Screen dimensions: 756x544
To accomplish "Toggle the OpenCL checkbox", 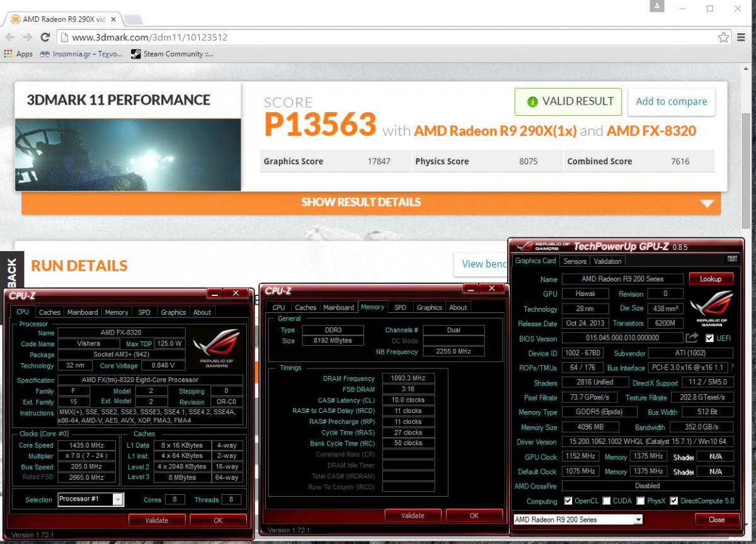I will [568, 501].
